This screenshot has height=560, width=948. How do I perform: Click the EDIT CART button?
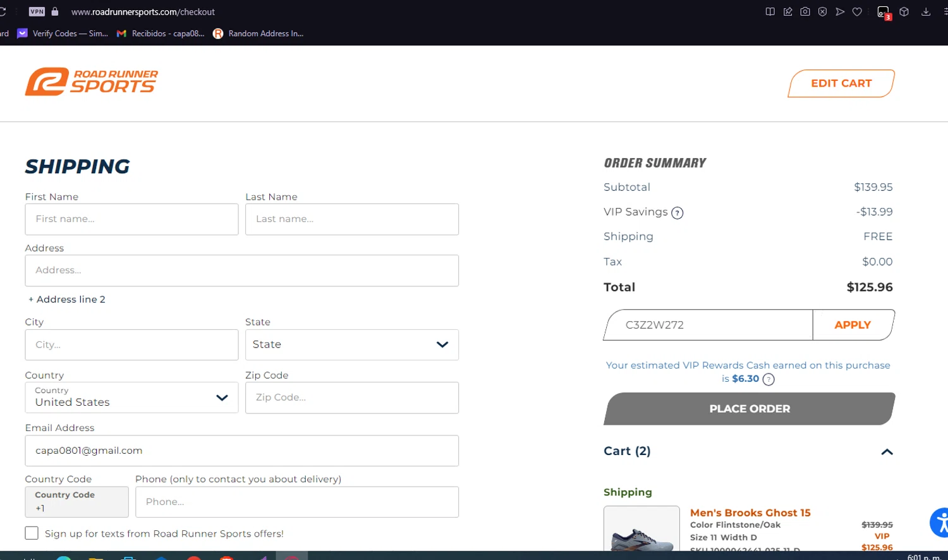tap(841, 83)
